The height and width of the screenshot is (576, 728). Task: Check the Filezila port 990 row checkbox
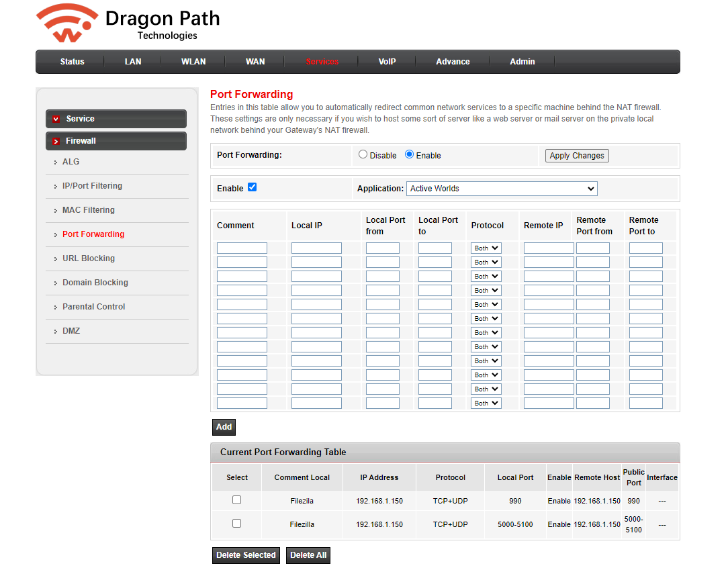[x=236, y=500]
